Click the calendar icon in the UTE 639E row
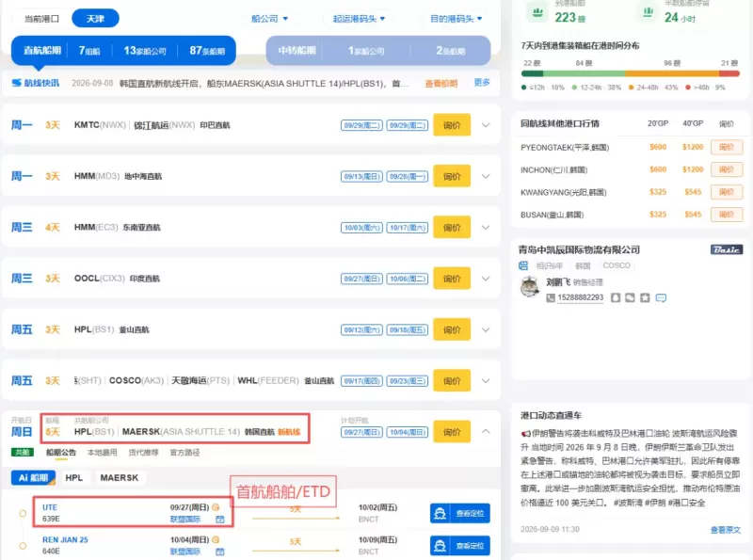 (220, 520)
